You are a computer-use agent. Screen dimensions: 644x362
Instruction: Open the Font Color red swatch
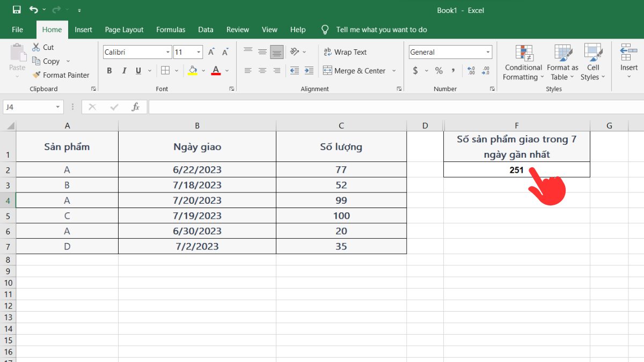coord(216,70)
